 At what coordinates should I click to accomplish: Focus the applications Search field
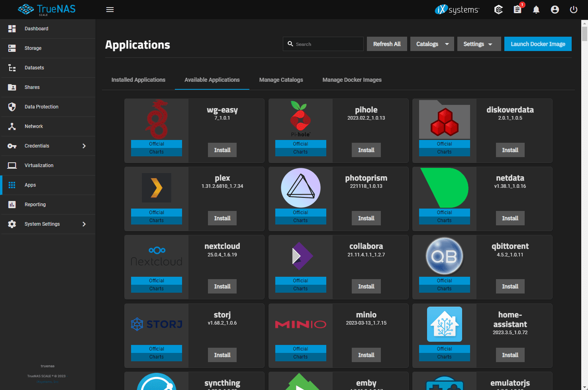323,44
